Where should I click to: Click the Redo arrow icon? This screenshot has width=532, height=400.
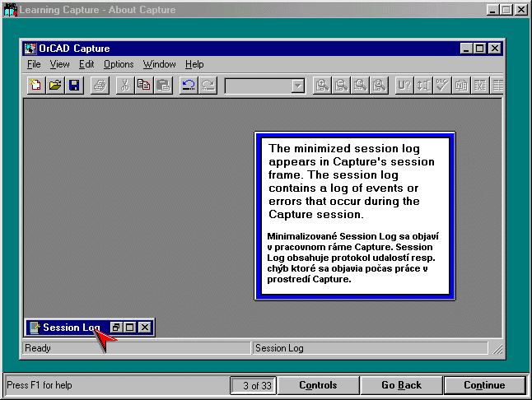tap(207, 85)
